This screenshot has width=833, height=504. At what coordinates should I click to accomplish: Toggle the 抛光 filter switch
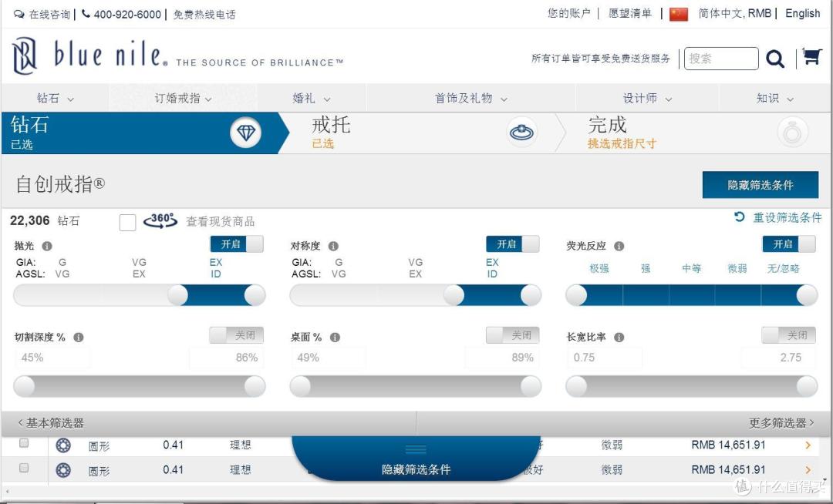[x=237, y=244]
